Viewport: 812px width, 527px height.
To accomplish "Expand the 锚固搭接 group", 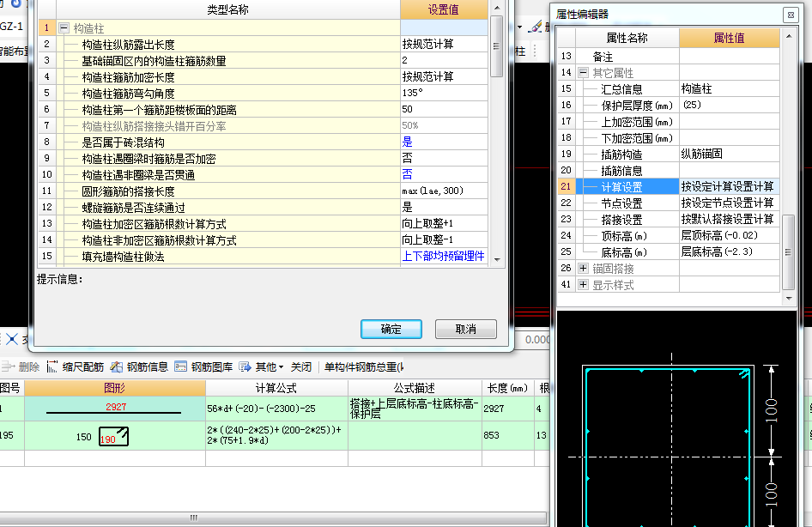I will click(x=583, y=268).
